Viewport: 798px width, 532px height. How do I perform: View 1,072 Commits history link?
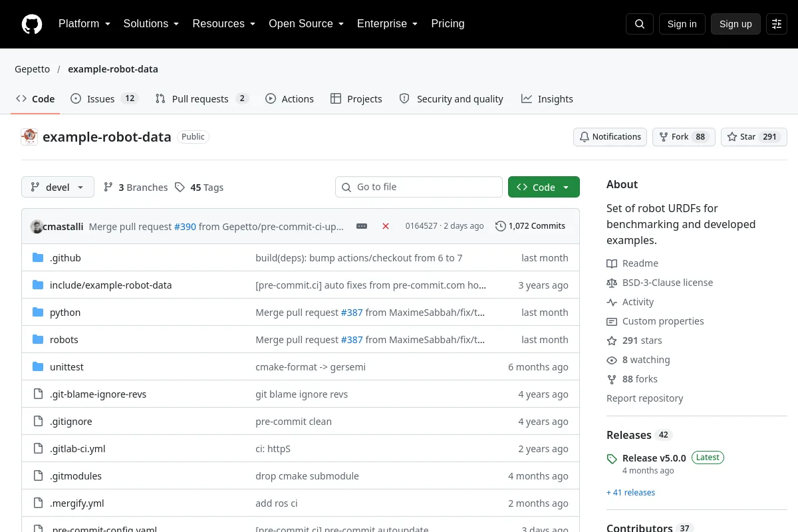tap(530, 226)
